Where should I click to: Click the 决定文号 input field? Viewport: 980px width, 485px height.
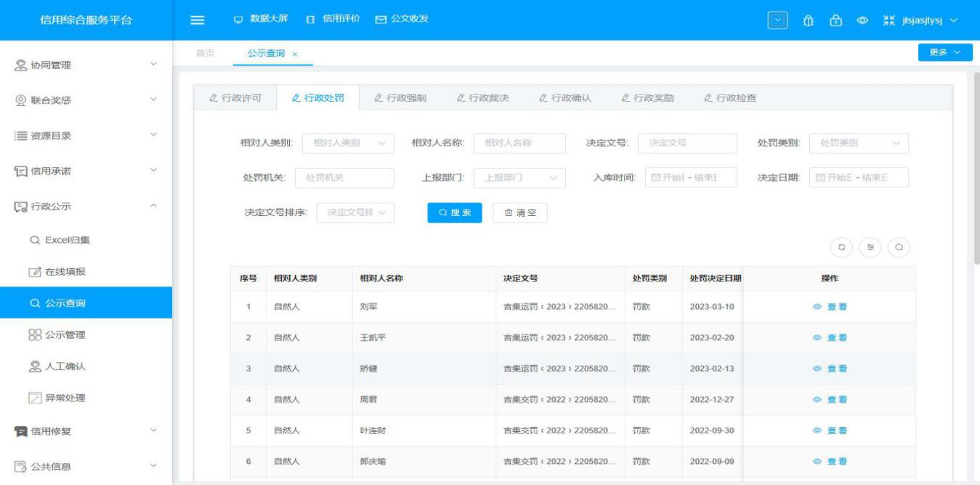pyautogui.click(x=687, y=143)
